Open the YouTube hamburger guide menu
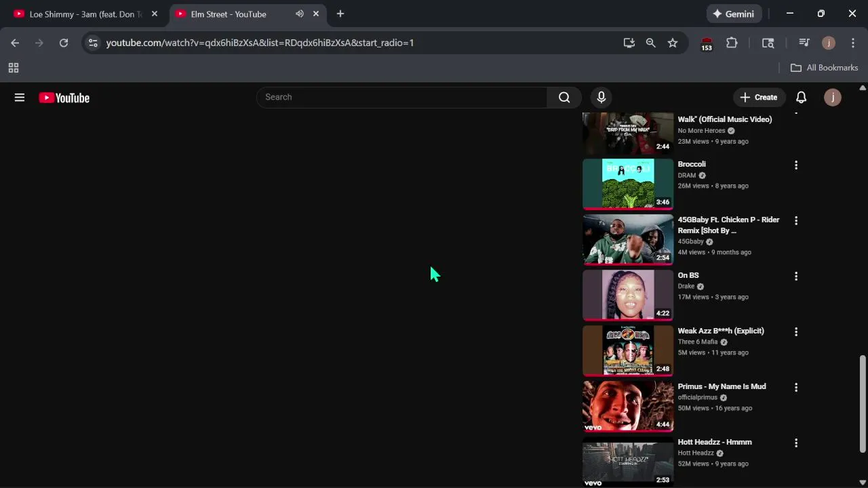This screenshot has width=868, height=488. [x=20, y=98]
